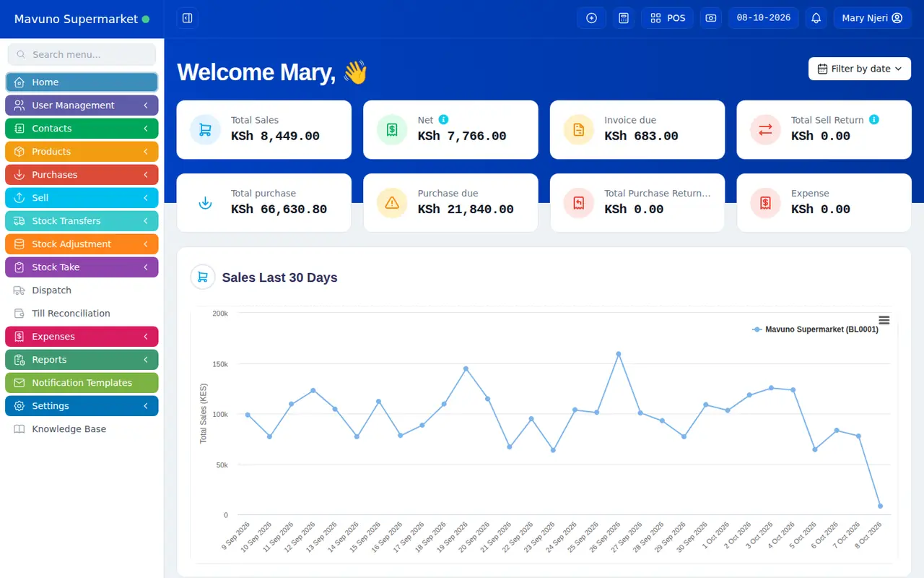Expand the Stock Adjustment menu
The height and width of the screenshot is (578, 924).
82,244
